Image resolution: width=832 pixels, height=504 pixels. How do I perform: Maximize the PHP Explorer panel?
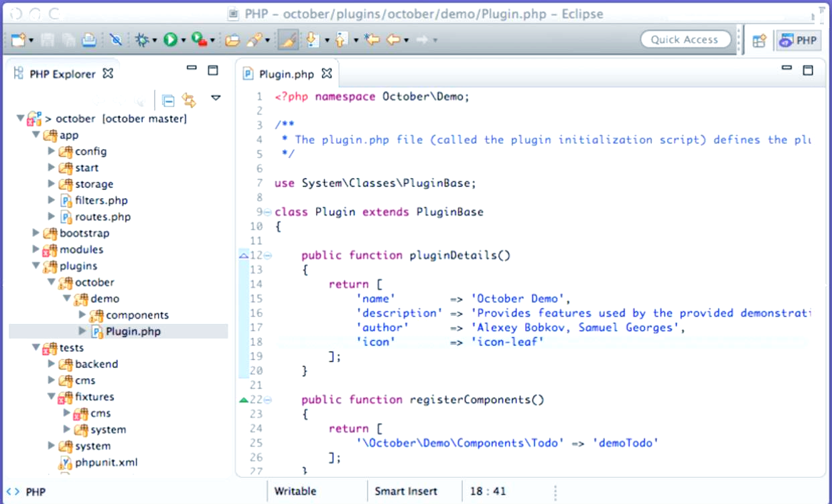click(x=213, y=70)
